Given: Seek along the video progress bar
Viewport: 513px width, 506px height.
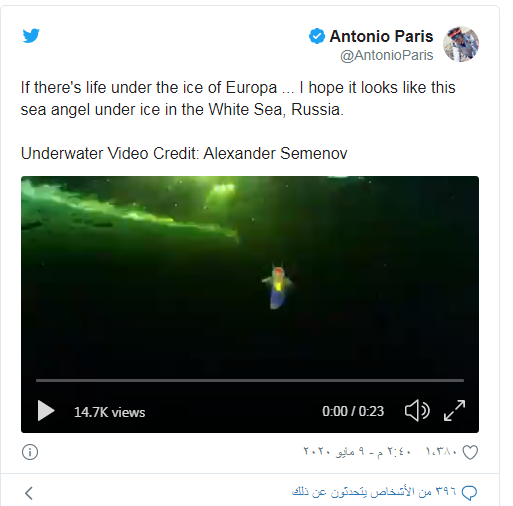Looking at the screenshot, I should pos(250,380).
